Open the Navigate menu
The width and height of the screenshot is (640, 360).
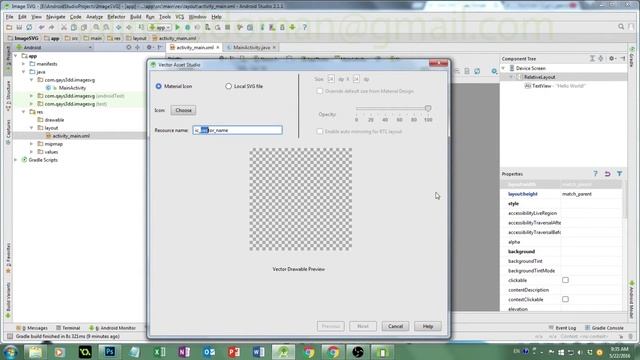56,17
